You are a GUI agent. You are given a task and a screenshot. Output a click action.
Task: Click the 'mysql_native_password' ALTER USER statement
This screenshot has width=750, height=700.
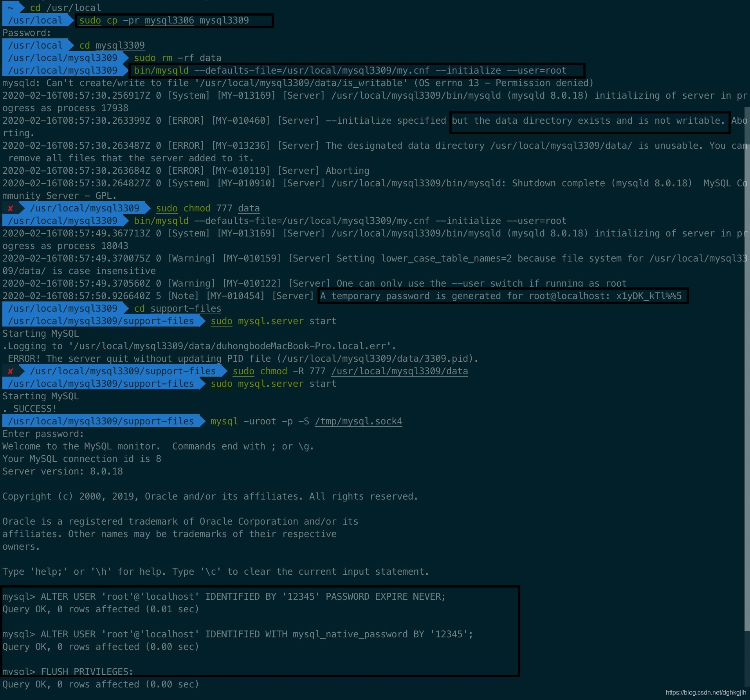pos(238,634)
